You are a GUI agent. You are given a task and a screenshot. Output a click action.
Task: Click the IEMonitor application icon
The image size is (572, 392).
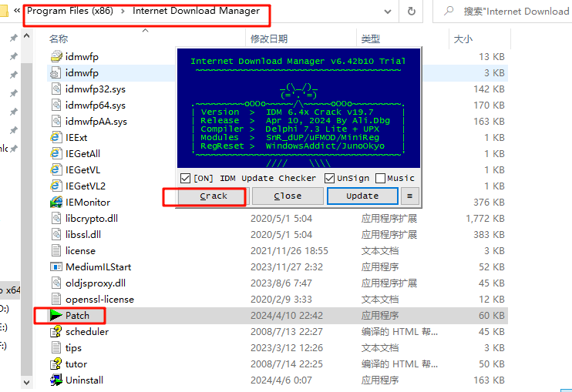point(56,203)
